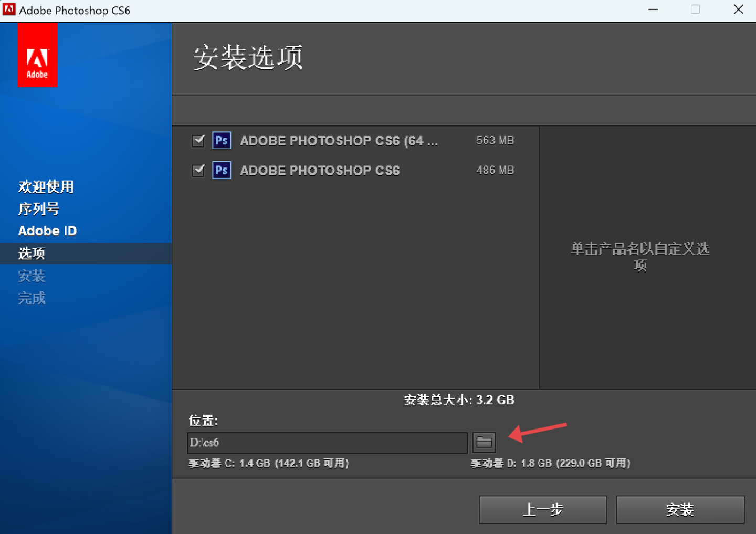Go to 欢迎使用 step in sidebar
The height and width of the screenshot is (534, 756).
click(x=46, y=186)
